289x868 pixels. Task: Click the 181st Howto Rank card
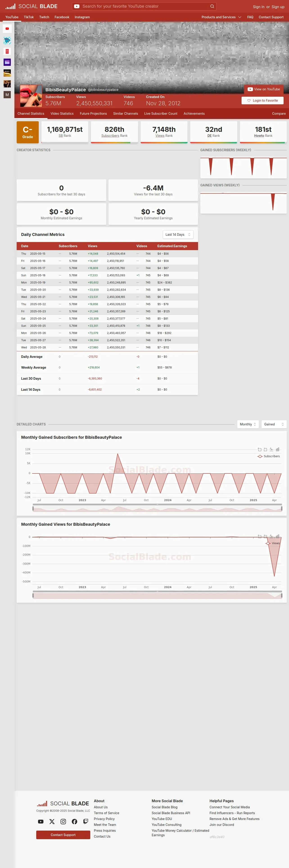tap(263, 132)
